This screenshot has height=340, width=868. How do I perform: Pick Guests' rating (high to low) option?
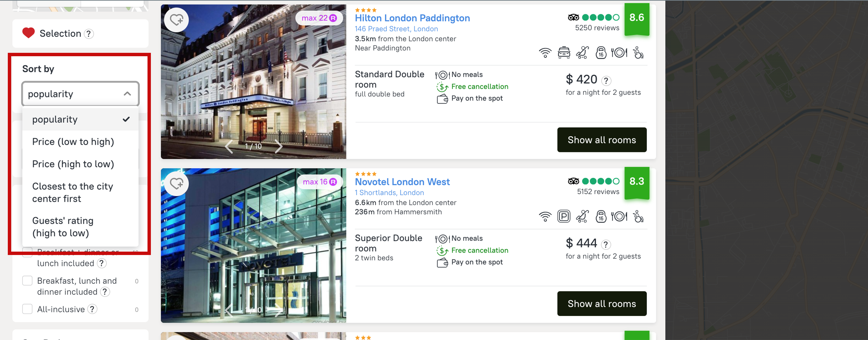pos(63,227)
